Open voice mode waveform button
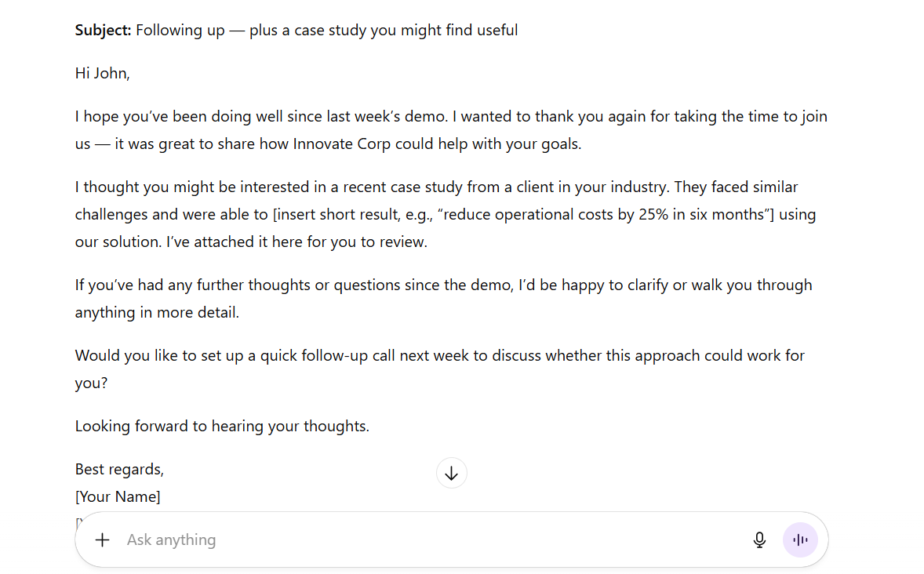The width and height of the screenshot is (924, 574). coord(800,539)
